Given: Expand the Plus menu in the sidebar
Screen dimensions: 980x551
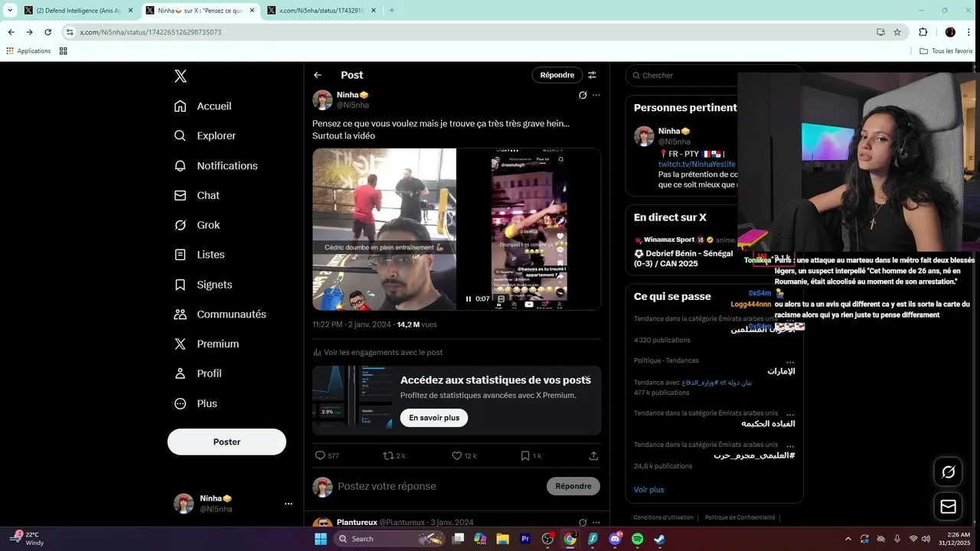Looking at the screenshot, I should 195,403.
